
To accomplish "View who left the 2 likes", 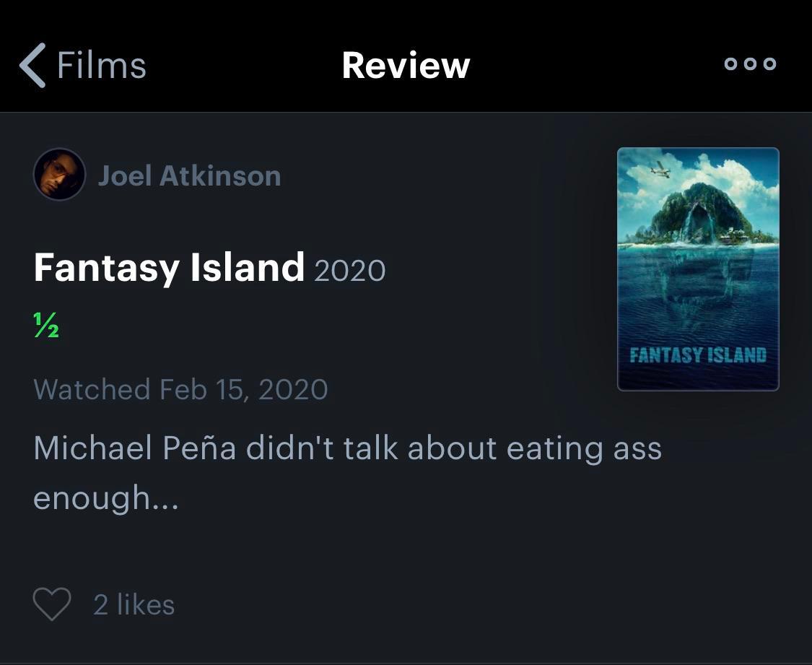I will [x=134, y=604].
